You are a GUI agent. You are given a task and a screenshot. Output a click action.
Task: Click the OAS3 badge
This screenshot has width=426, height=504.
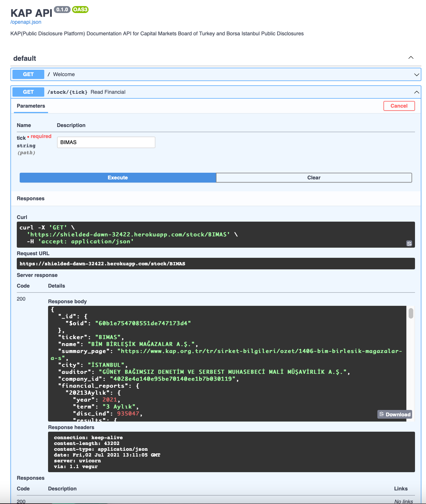pos(80,10)
